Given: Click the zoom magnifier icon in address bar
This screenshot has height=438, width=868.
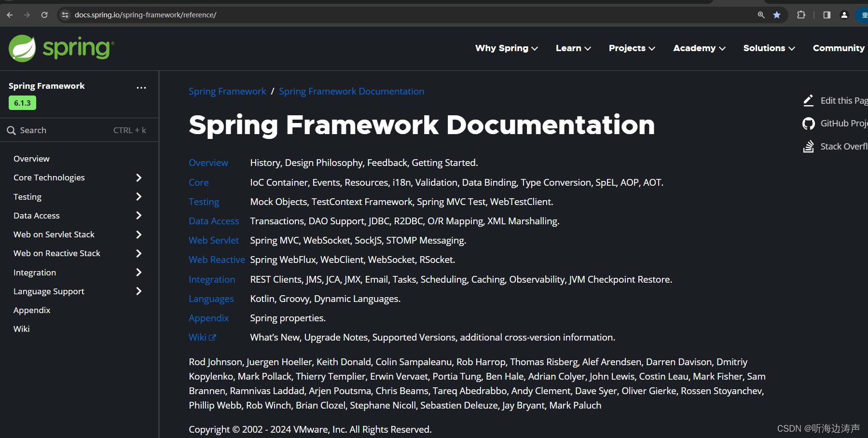Looking at the screenshot, I should tap(761, 15).
